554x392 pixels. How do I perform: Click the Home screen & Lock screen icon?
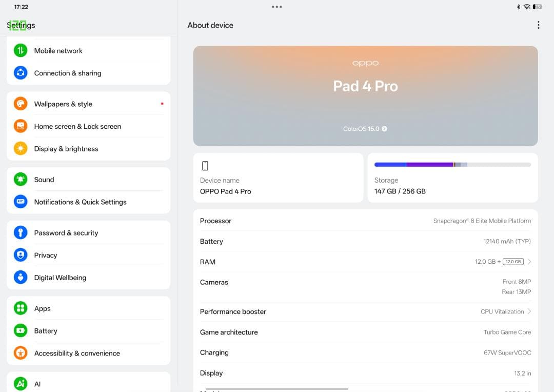click(20, 126)
